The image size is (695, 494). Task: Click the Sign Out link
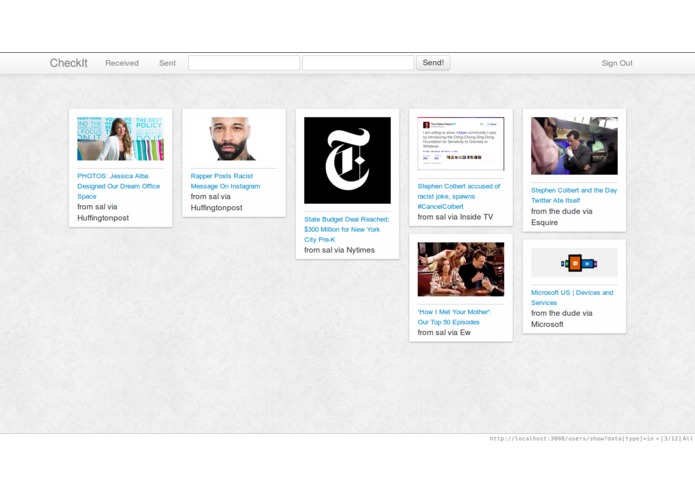pyautogui.click(x=617, y=63)
